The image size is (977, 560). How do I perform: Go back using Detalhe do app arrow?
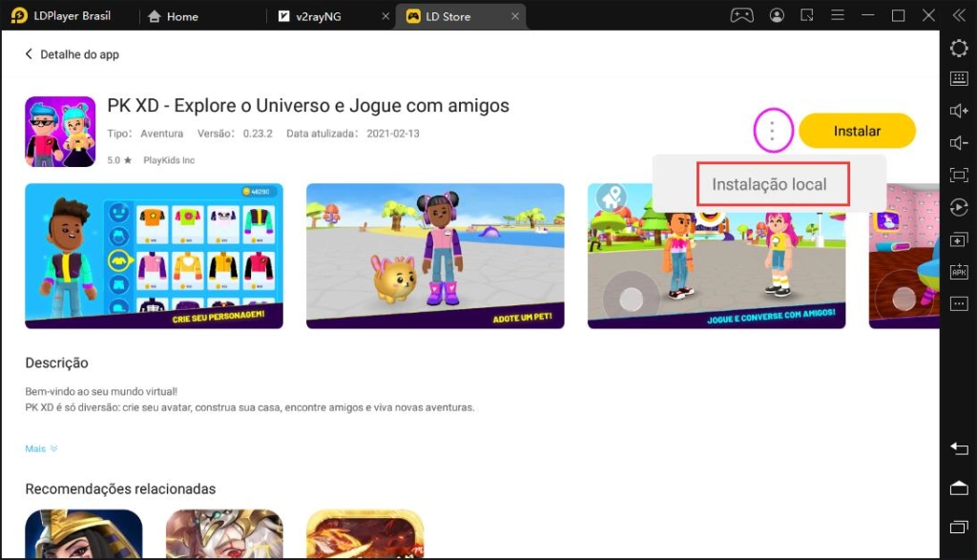pyautogui.click(x=29, y=54)
